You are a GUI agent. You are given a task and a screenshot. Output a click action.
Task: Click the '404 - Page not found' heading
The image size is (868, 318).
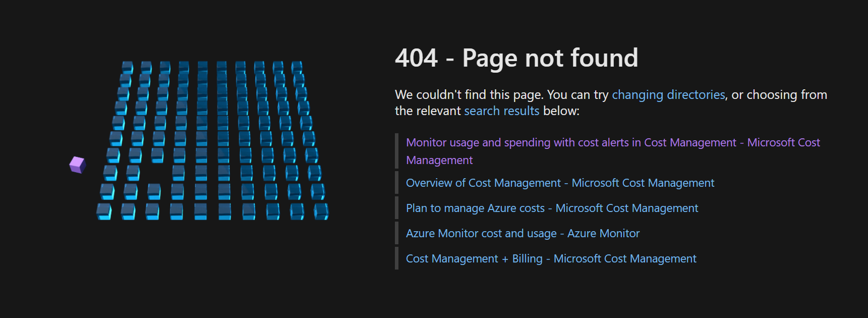tap(516, 58)
